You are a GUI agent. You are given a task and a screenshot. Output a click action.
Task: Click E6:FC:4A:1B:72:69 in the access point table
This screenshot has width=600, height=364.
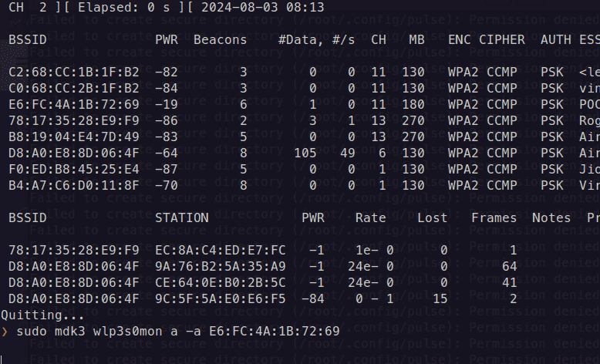click(x=74, y=104)
